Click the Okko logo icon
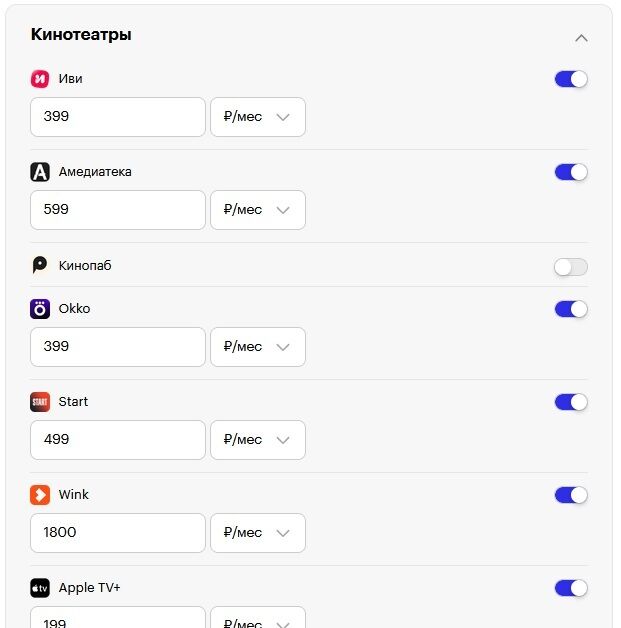621x628 pixels. coord(40,309)
